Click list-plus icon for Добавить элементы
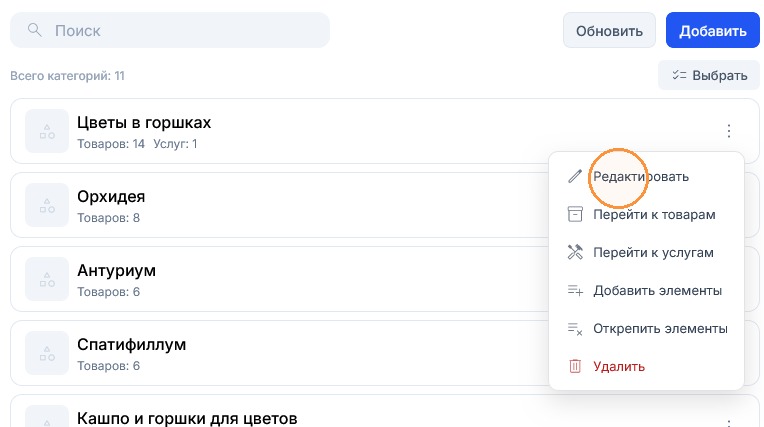This screenshot has height=427, width=764. [x=575, y=291]
